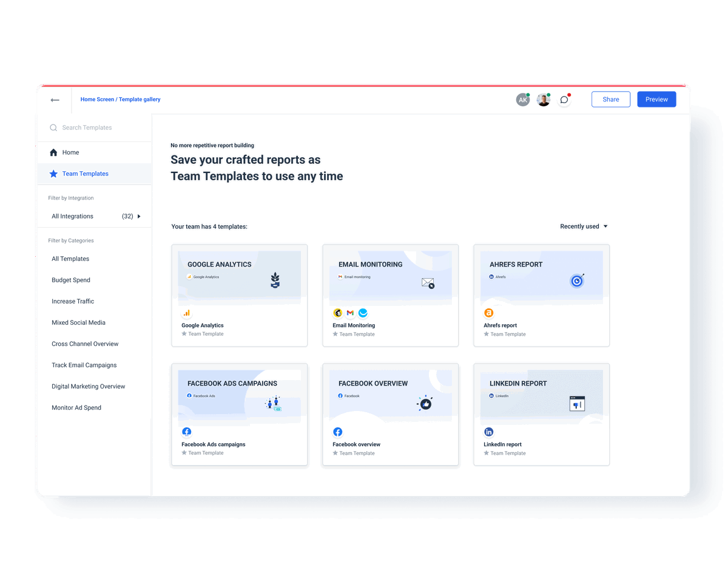
Task: Click the AK user avatar in the top bar
Action: pyautogui.click(x=523, y=99)
